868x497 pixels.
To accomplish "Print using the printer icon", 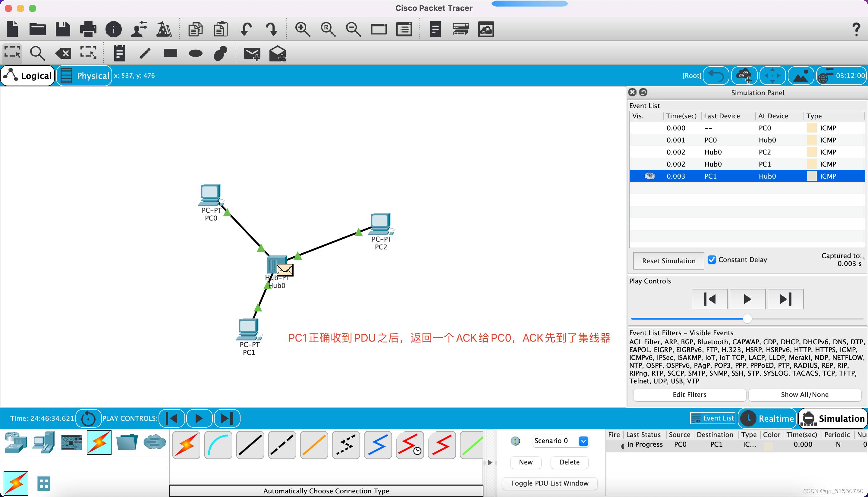I will click(88, 29).
